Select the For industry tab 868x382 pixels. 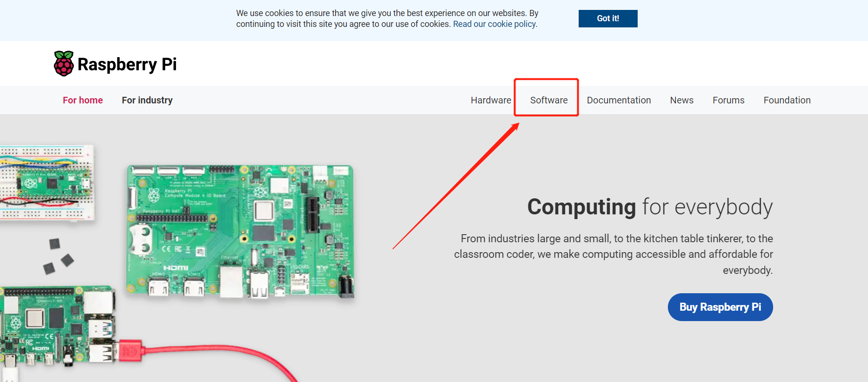(x=147, y=100)
